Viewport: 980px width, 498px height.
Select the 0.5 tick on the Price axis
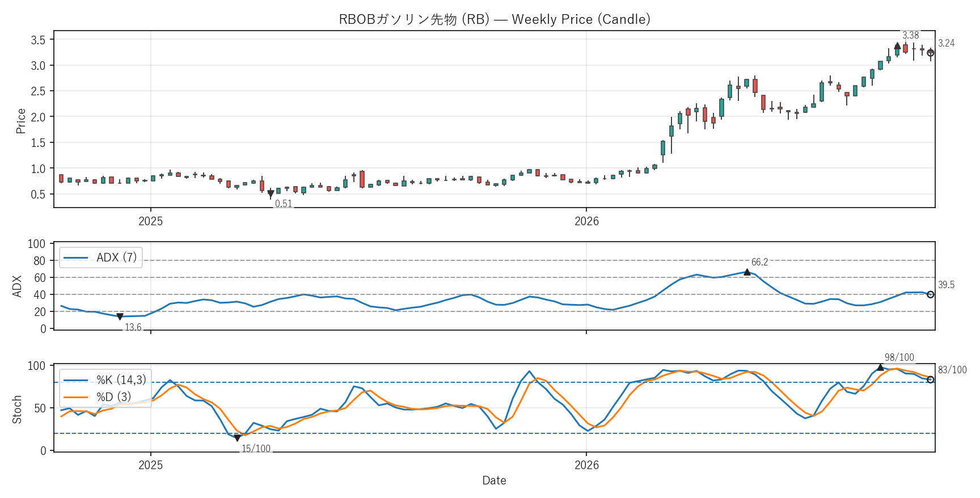(38, 195)
